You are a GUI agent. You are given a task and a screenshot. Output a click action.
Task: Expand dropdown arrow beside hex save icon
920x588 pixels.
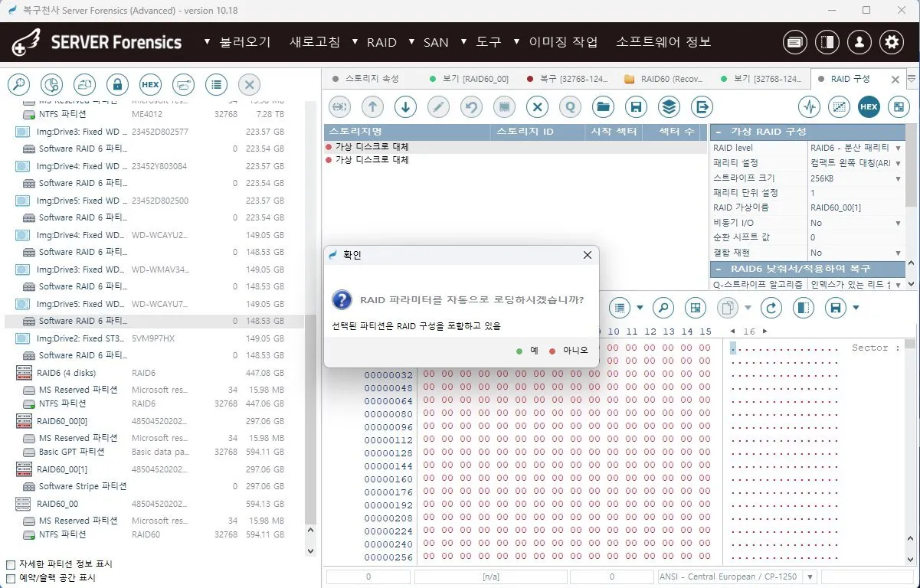[x=856, y=308]
